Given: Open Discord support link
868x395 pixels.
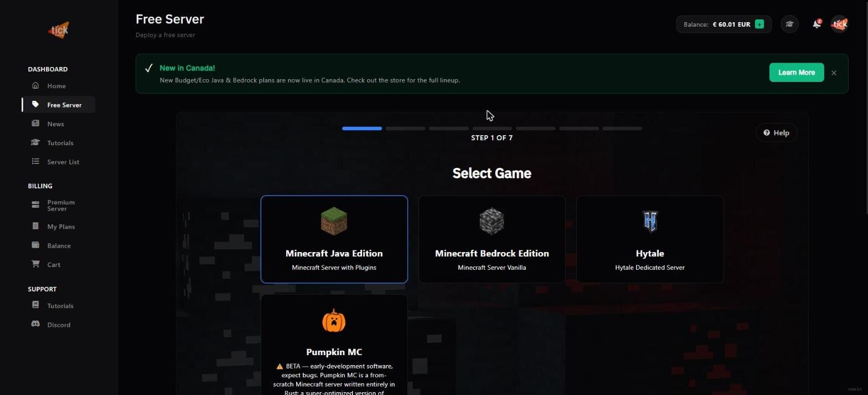Looking at the screenshot, I should click(58, 325).
